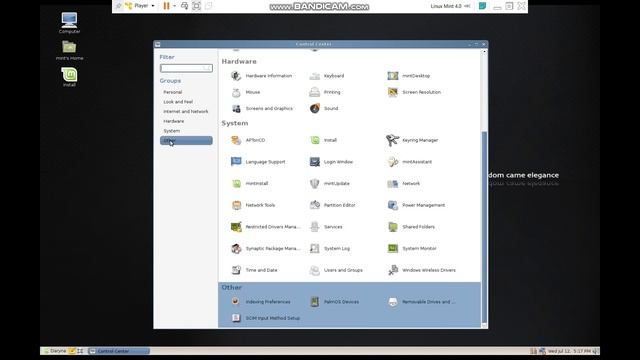Open Sound settings icon
The height and width of the screenshot is (360, 640).
click(x=314, y=109)
